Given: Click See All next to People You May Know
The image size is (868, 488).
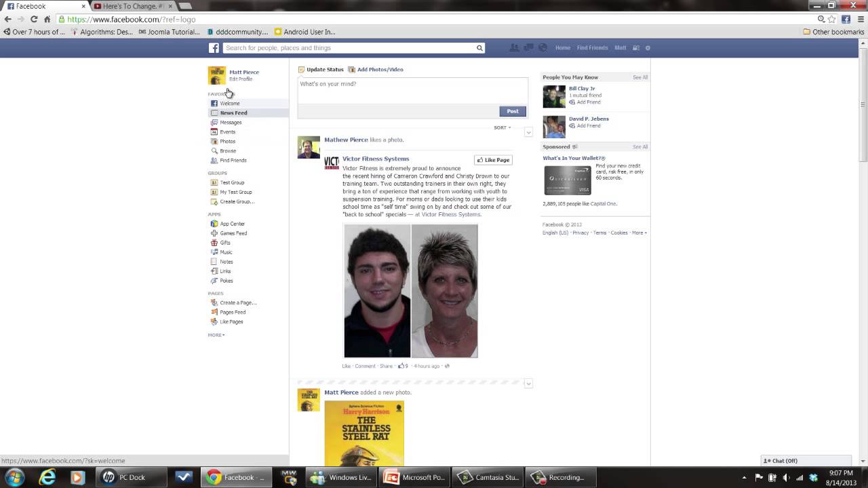Looking at the screenshot, I should (x=640, y=77).
